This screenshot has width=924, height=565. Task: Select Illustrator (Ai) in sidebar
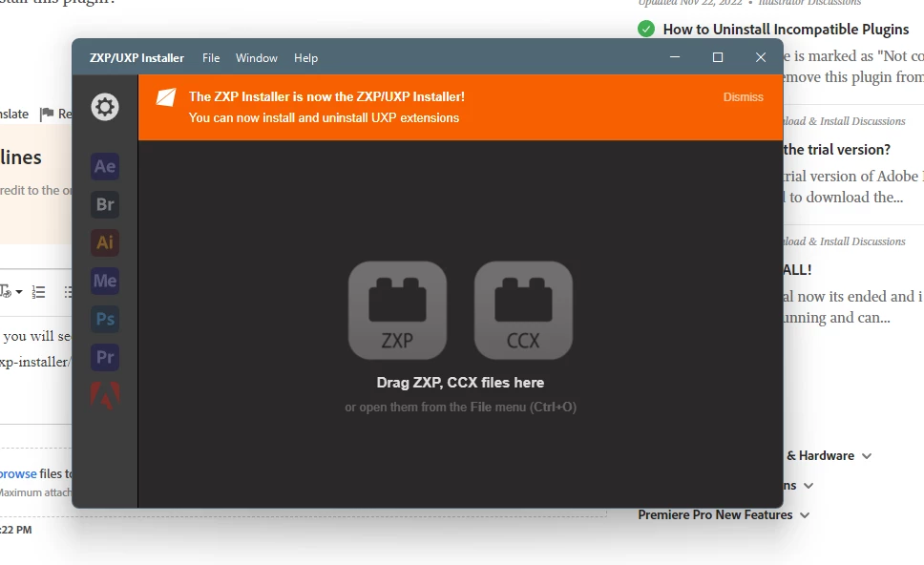[105, 242]
